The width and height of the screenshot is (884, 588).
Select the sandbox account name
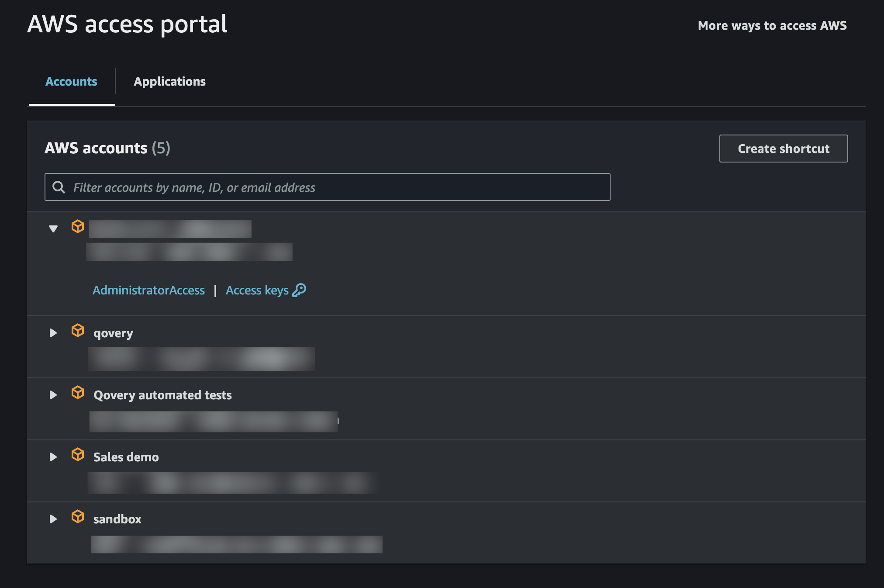coord(117,519)
